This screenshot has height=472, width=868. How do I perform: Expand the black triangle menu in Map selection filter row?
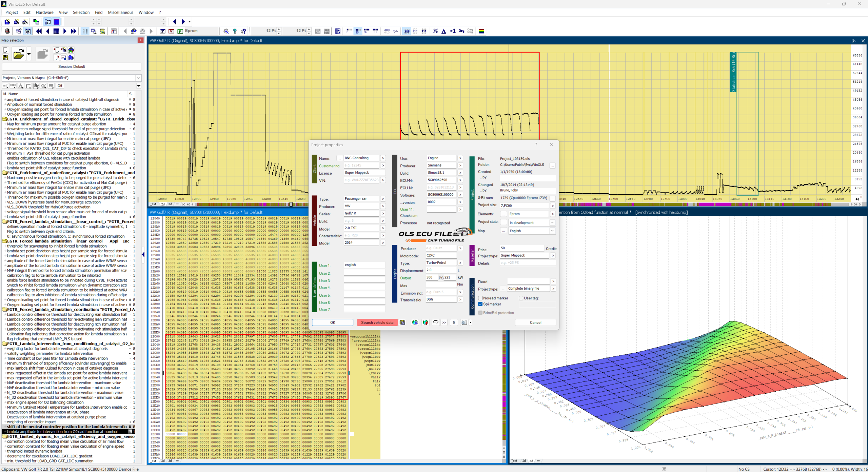point(139,86)
